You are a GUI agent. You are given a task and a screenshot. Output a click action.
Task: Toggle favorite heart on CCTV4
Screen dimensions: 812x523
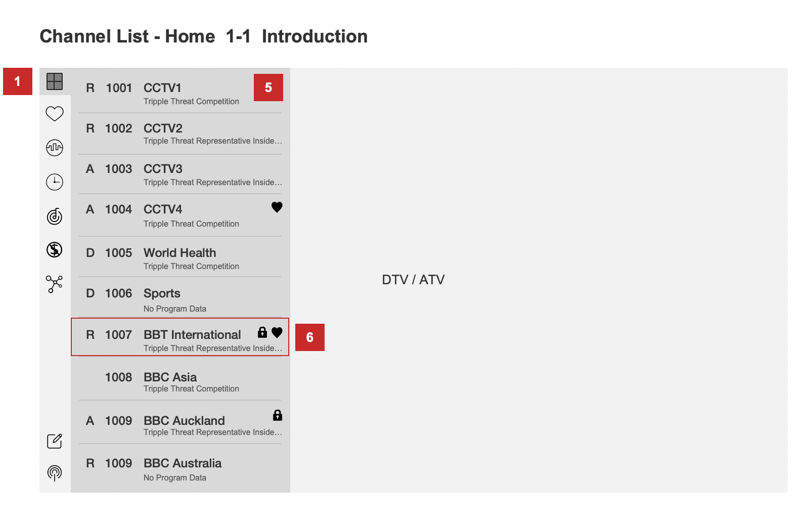(x=277, y=207)
